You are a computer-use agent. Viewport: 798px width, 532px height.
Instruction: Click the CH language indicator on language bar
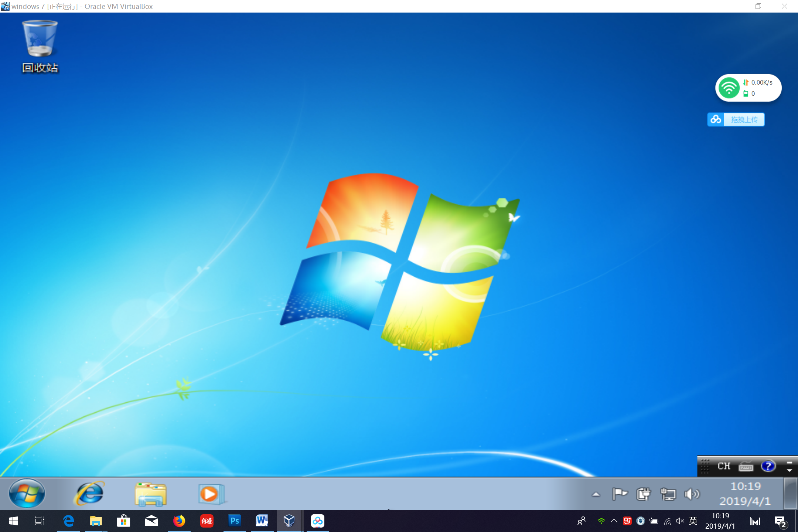(724, 466)
